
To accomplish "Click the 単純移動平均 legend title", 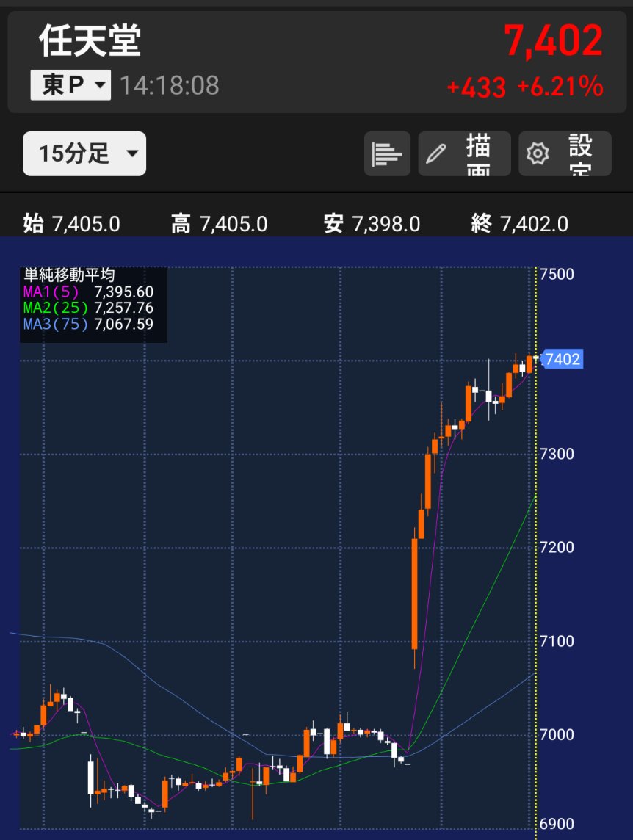I will coord(69,275).
